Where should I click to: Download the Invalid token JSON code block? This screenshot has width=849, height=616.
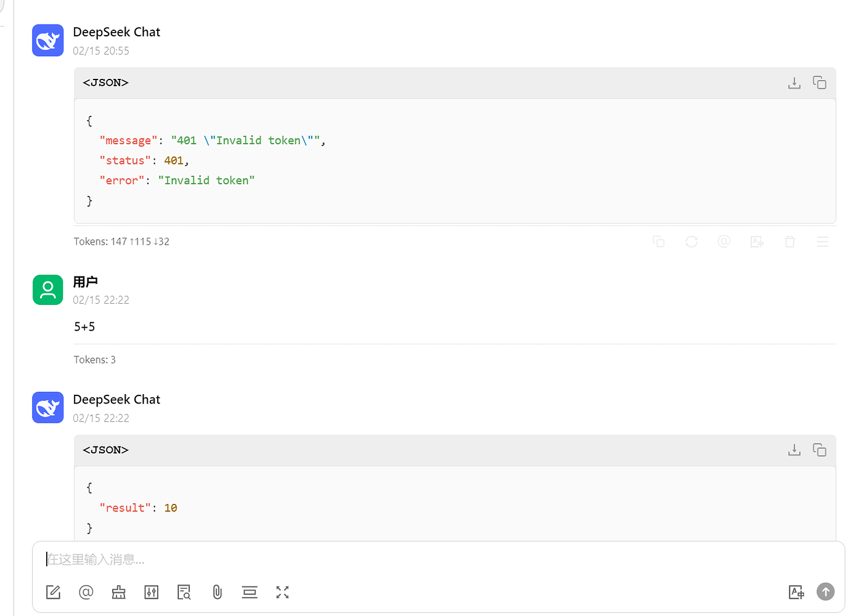coord(794,83)
